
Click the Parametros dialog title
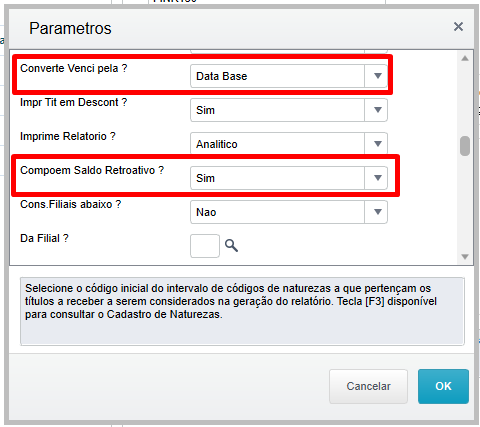pyautogui.click(x=70, y=28)
